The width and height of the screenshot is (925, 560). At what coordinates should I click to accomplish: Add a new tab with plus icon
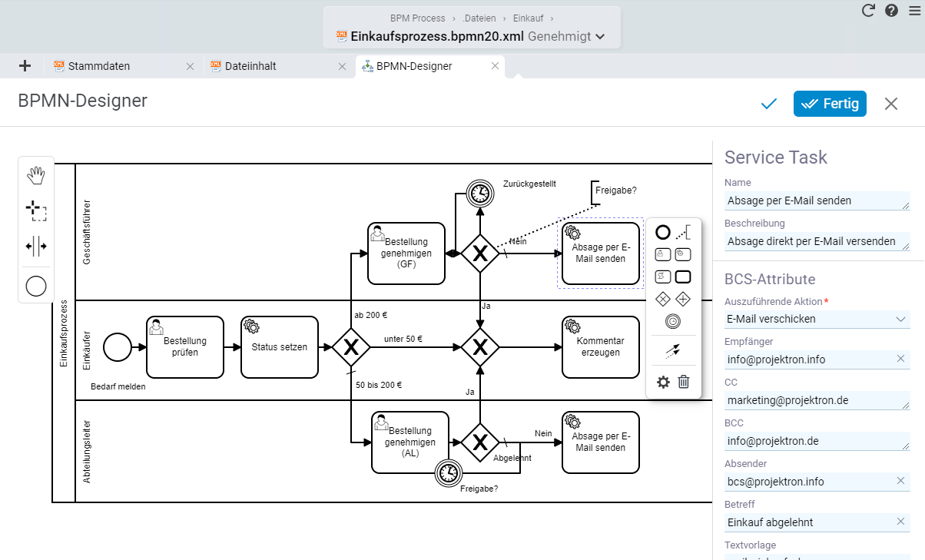(x=25, y=66)
